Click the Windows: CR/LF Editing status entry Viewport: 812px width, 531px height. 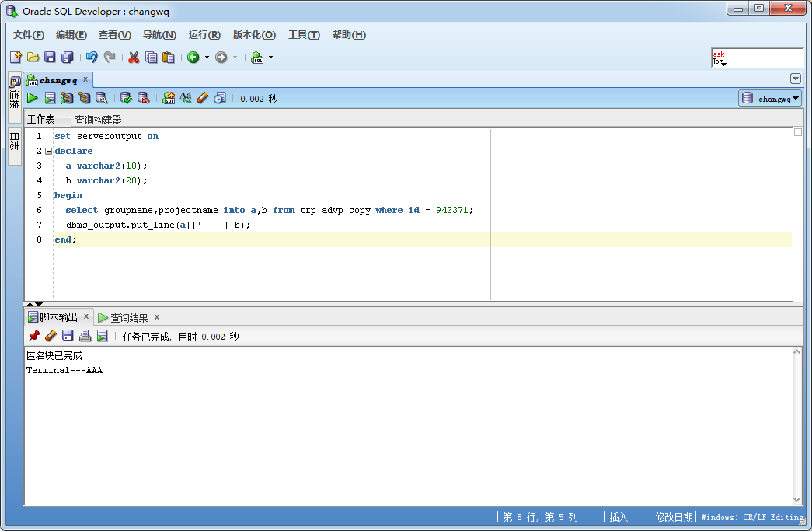[x=752, y=517]
